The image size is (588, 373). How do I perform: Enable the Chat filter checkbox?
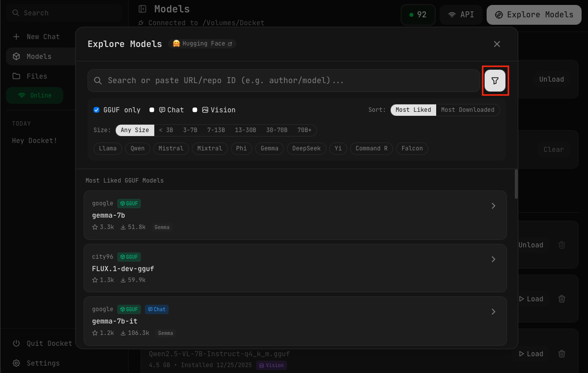pyautogui.click(x=152, y=110)
